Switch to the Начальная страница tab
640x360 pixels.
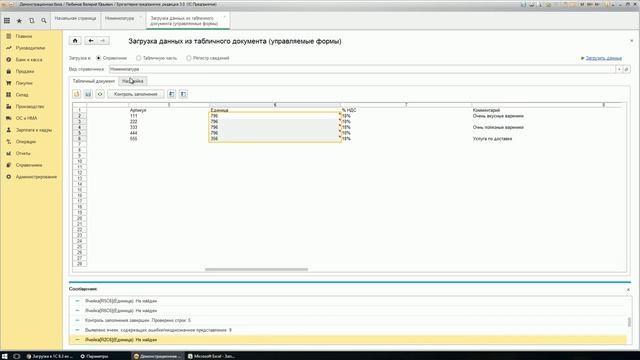pyautogui.click(x=76, y=19)
